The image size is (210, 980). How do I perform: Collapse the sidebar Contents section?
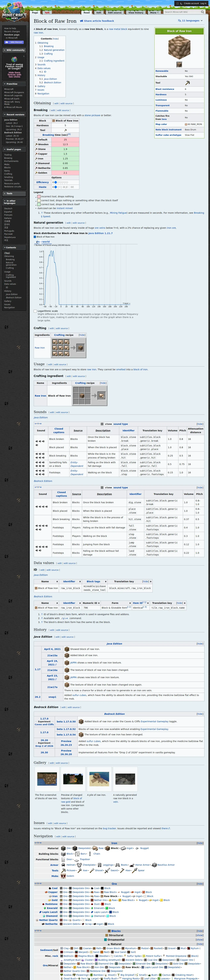(14, 248)
